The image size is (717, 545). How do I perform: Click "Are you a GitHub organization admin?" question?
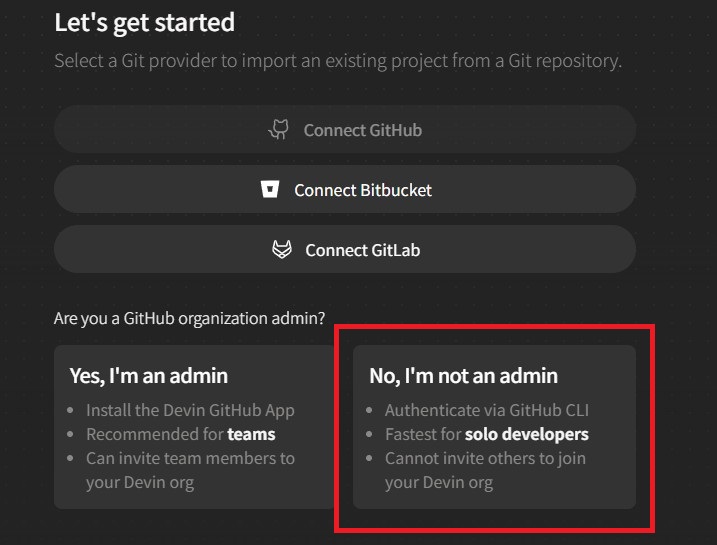(189, 319)
